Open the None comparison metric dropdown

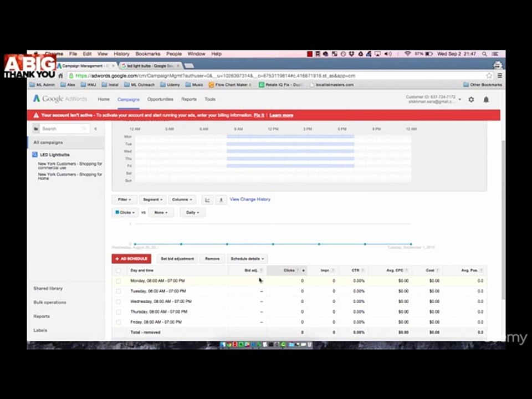[161, 212]
